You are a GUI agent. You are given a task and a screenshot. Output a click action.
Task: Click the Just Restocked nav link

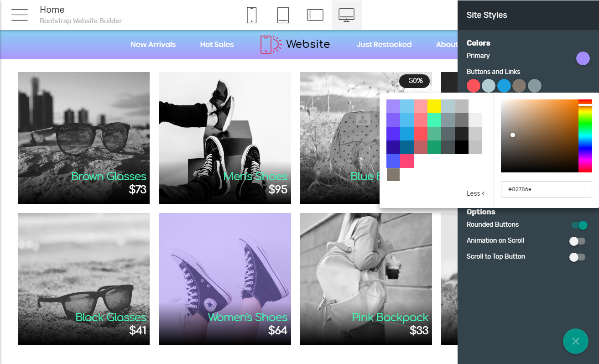pyautogui.click(x=384, y=45)
